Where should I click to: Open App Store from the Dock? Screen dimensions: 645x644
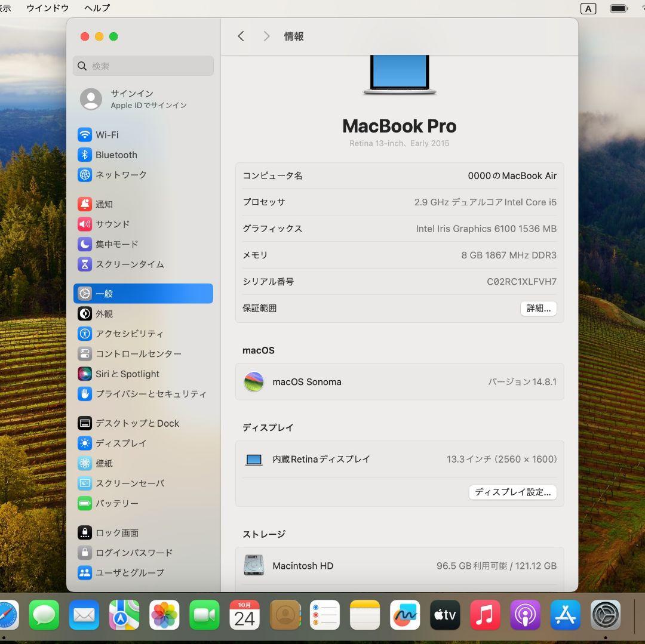coord(565,615)
